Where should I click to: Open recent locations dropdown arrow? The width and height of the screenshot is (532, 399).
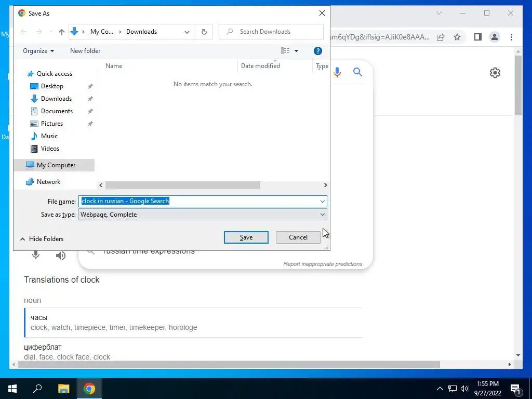51,32
